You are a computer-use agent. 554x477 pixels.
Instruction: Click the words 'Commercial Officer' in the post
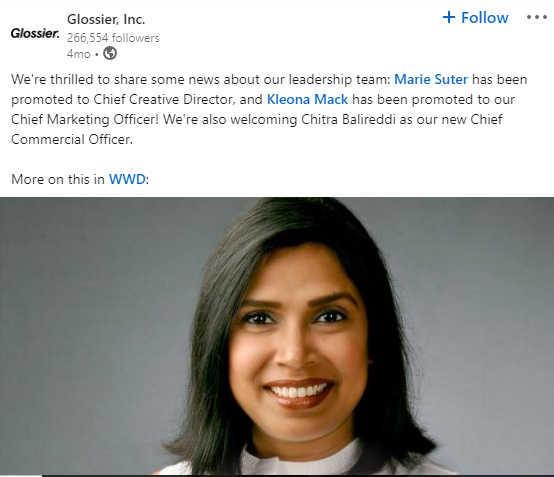(72, 140)
